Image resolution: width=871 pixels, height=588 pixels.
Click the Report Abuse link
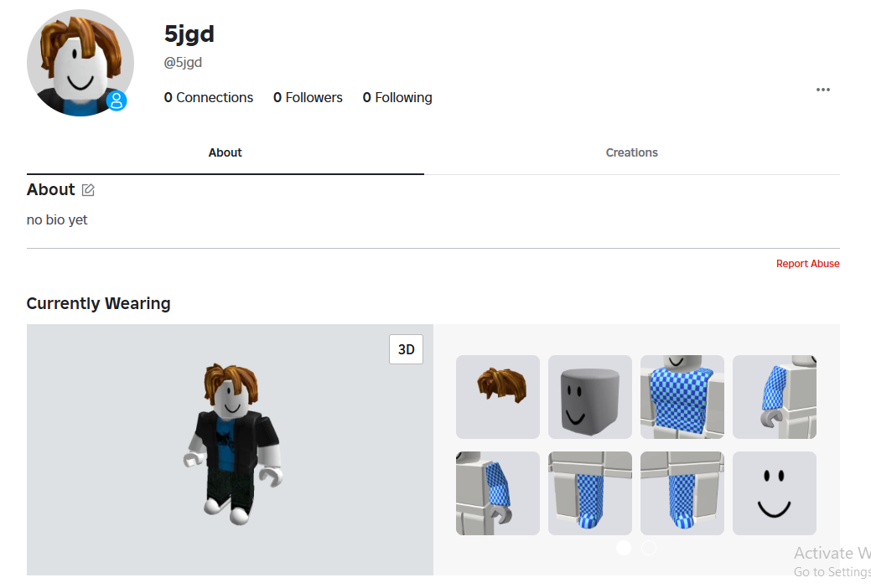coord(807,264)
